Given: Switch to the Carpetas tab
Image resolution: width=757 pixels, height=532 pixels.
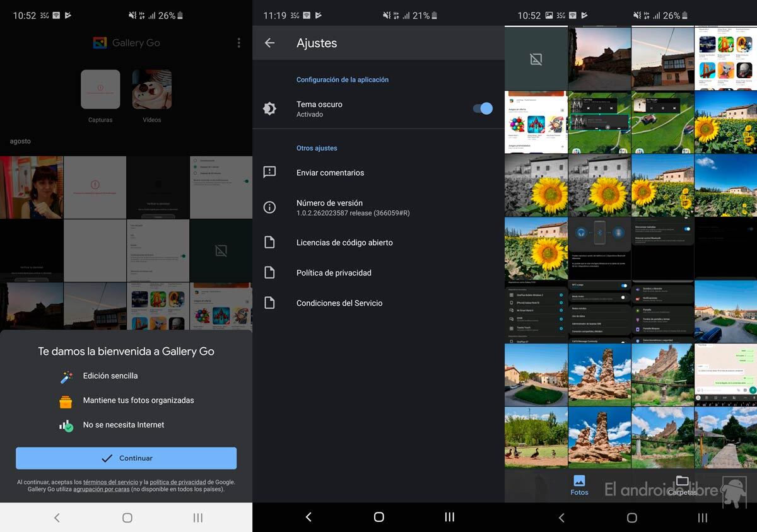Looking at the screenshot, I should coord(682,485).
